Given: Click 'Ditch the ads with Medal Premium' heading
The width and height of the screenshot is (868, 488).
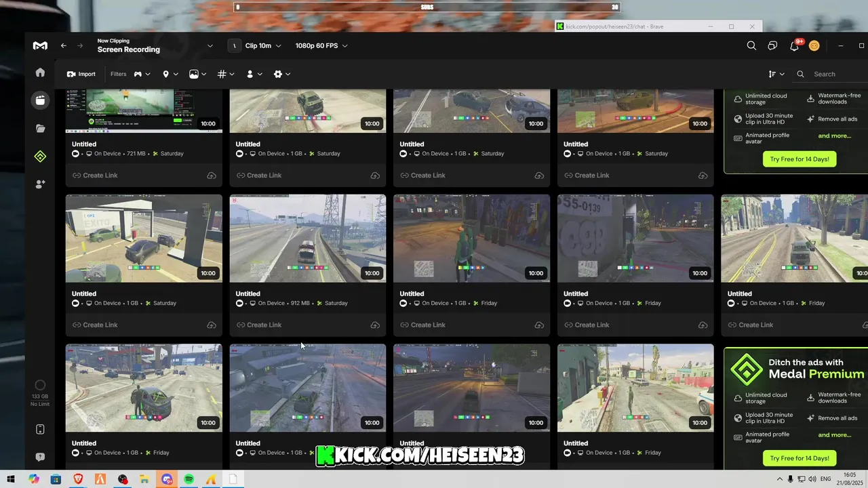Looking at the screenshot, I should (x=816, y=368).
